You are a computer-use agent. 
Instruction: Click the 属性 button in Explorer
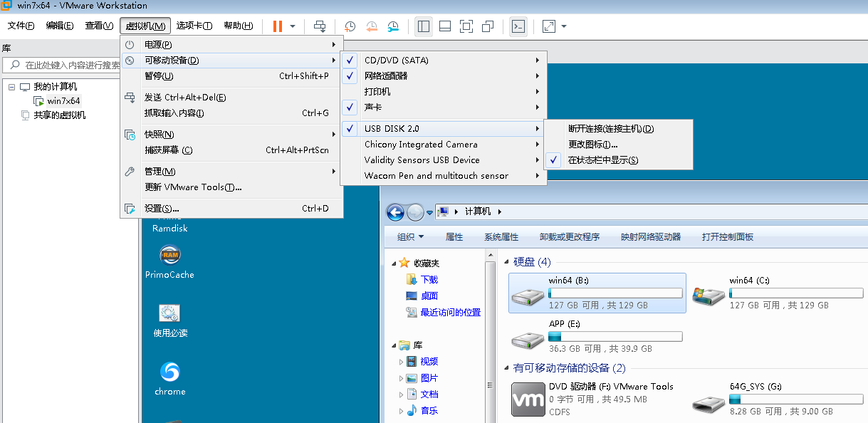click(x=454, y=237)
